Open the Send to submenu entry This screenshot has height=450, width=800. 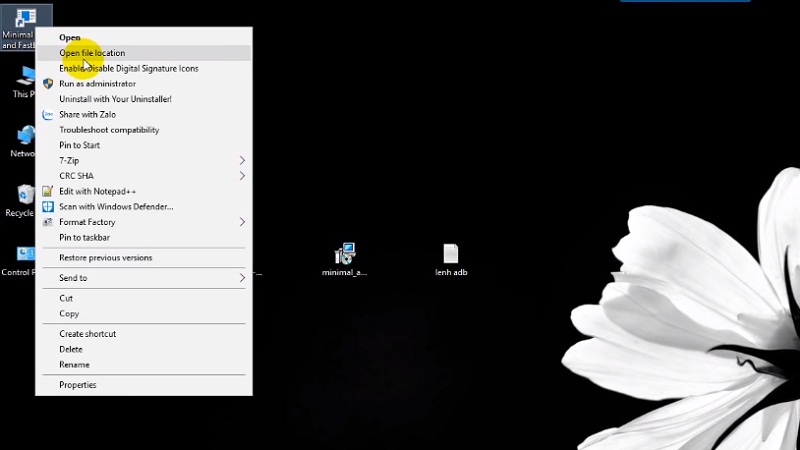[x=144, y=278]
